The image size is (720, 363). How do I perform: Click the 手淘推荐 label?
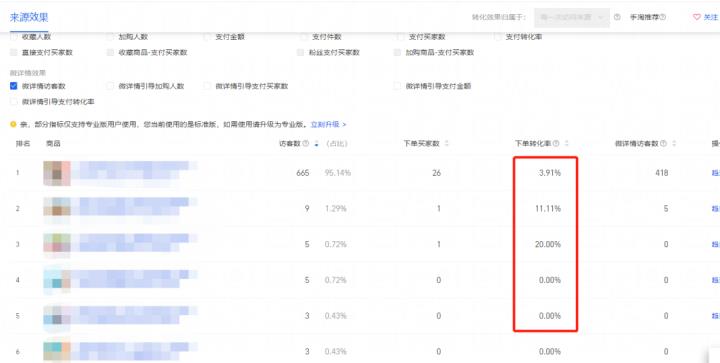tap(644, 17)
